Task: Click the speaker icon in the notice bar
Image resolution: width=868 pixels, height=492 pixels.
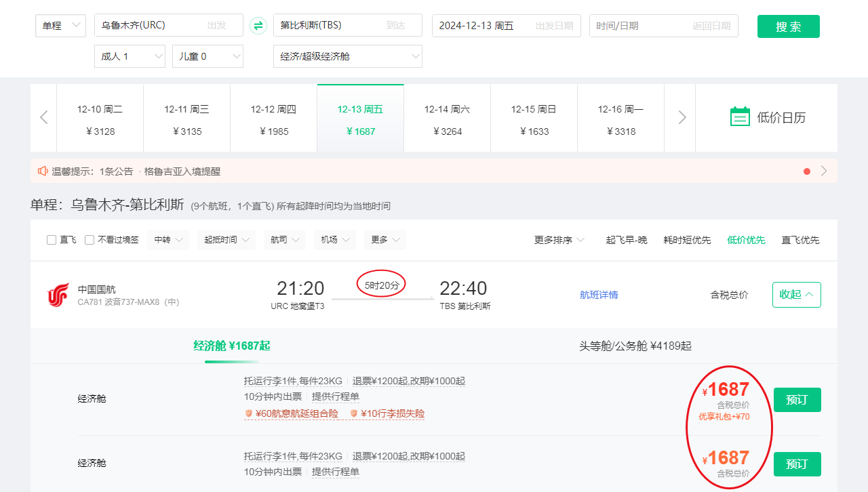Action: (43, 171)
